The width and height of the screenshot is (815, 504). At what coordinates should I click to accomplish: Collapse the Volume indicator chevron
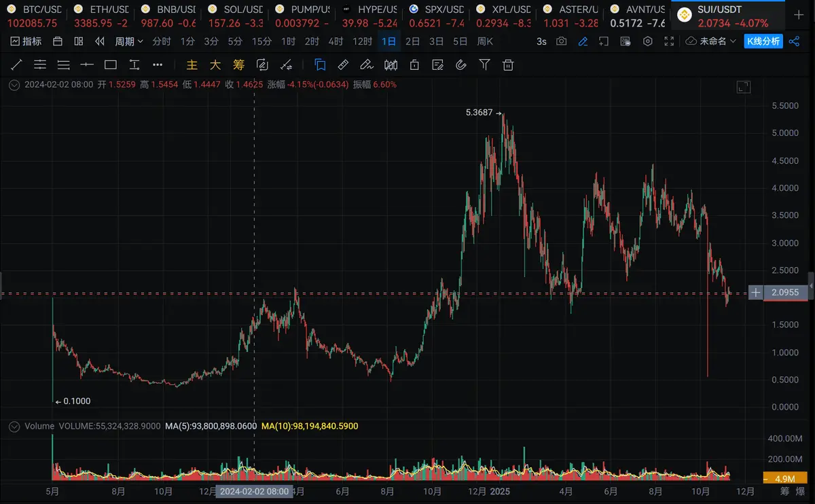tap(14, 426)
